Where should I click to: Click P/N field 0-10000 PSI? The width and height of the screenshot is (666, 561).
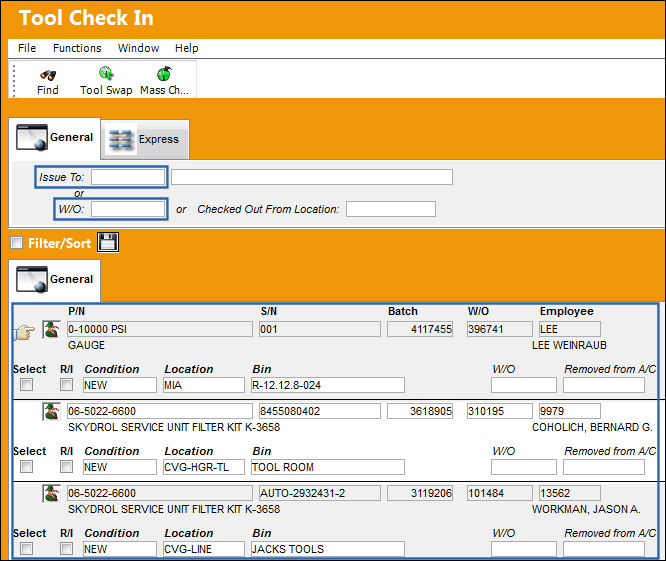(x=160, y=329)
